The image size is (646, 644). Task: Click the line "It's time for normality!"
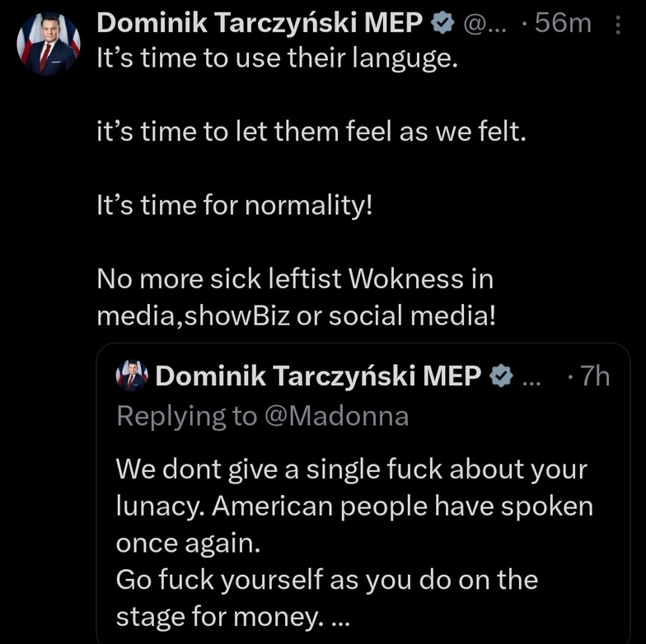[x=235, y=204]
